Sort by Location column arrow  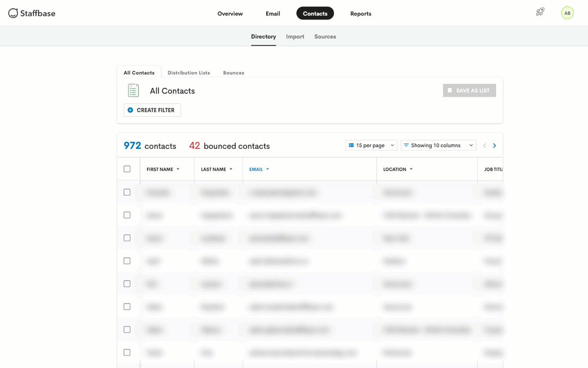click(x=411, y=170)
